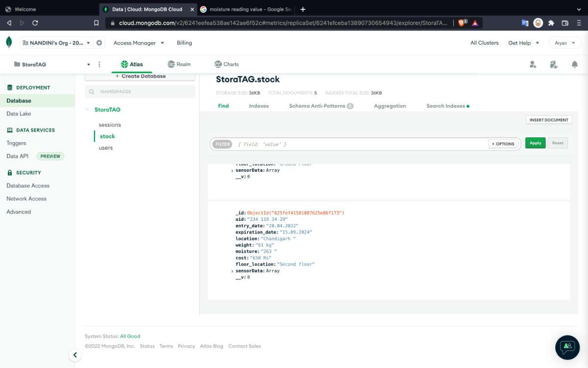Click the namespaces search magnifier icon
Screen dimensions: 588x368
coord(92,92)
